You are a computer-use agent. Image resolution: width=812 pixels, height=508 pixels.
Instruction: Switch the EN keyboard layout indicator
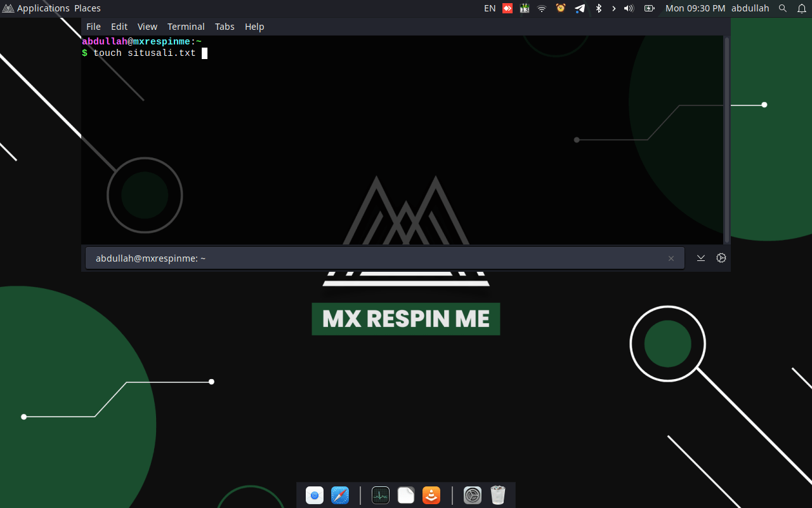(x=490, y=8)
